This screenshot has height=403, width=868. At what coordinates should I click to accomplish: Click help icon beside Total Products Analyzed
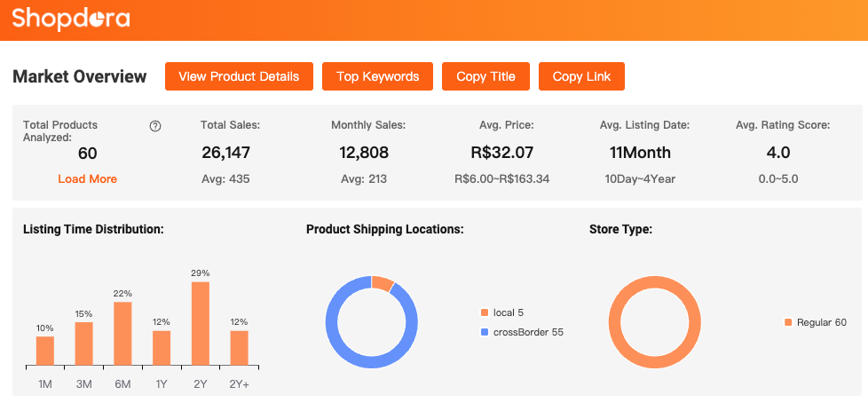(155, 126)
